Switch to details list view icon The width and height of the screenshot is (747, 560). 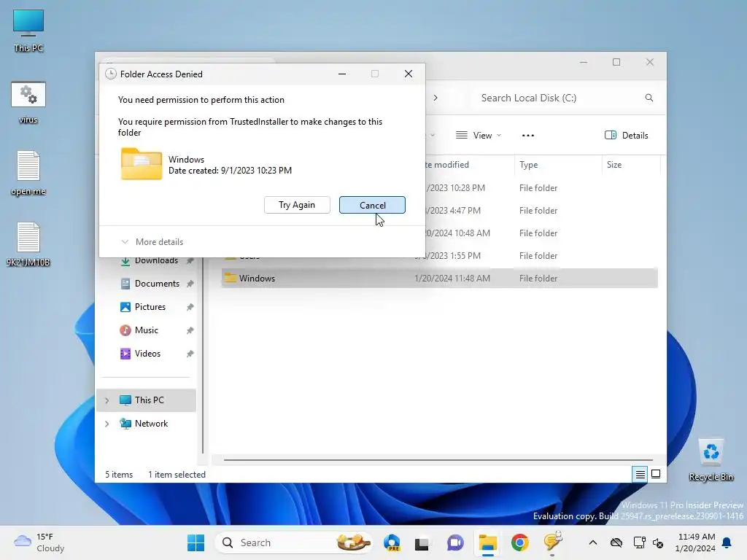[x=640, y=474]
